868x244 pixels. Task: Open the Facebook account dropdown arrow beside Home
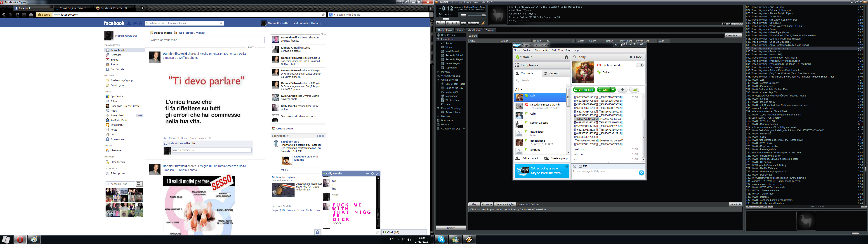[323, 23]
